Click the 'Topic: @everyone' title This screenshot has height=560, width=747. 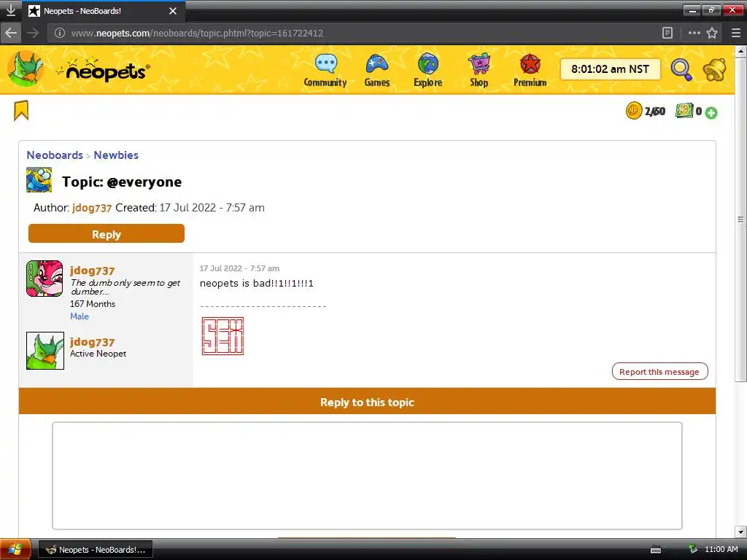(x=122, y=182)
